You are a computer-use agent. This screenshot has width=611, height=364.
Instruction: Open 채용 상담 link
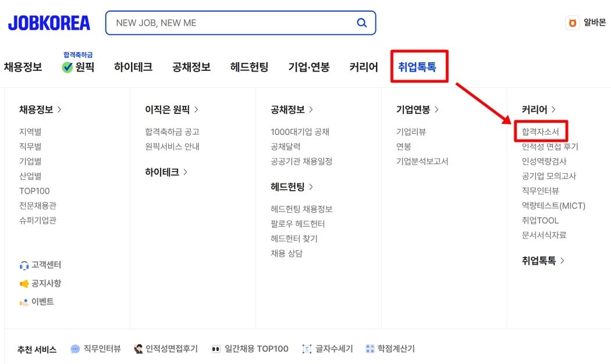[287, 254]
